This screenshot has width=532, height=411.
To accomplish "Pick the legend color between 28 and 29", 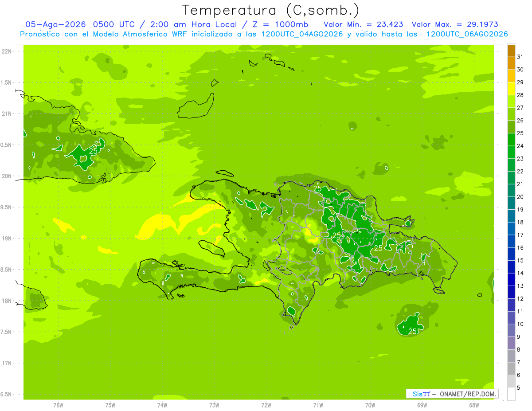I will tap(511, 89).
